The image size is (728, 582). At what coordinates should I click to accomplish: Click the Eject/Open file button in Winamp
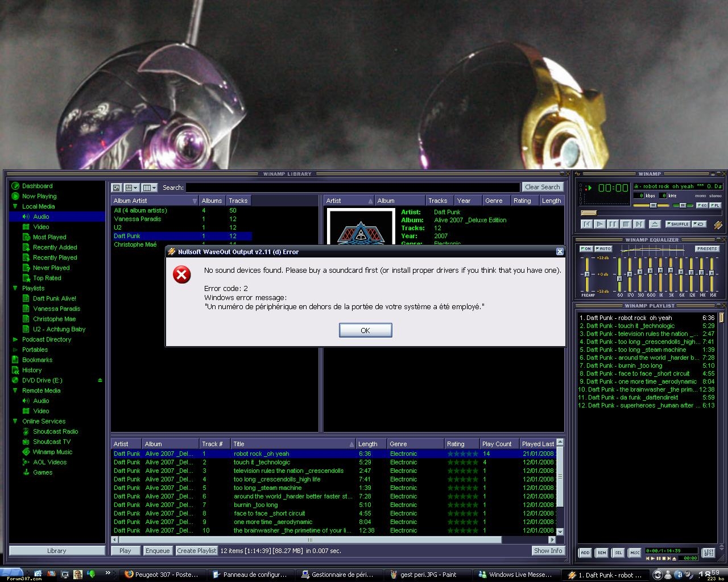655,224
